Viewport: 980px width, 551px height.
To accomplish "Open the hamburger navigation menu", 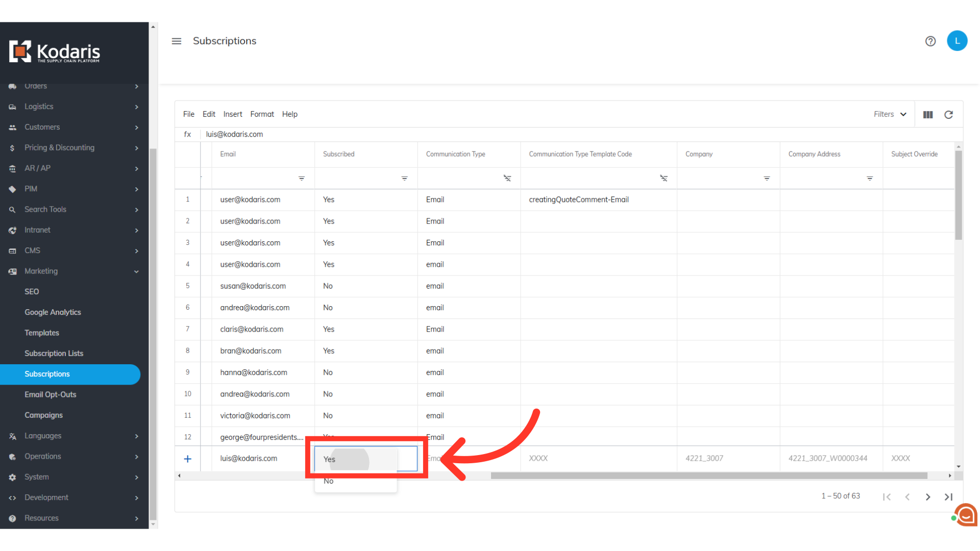I will pyautogui.click(x=177, y=41).
